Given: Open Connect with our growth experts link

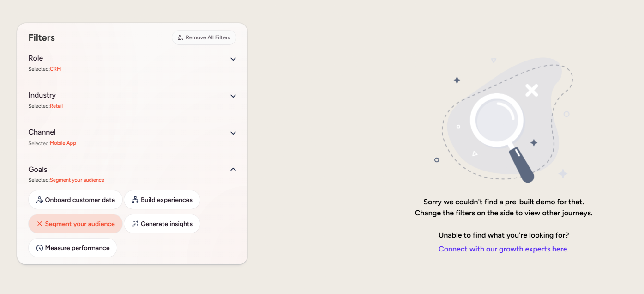Looking at the screenshot, I should [504, 249].
